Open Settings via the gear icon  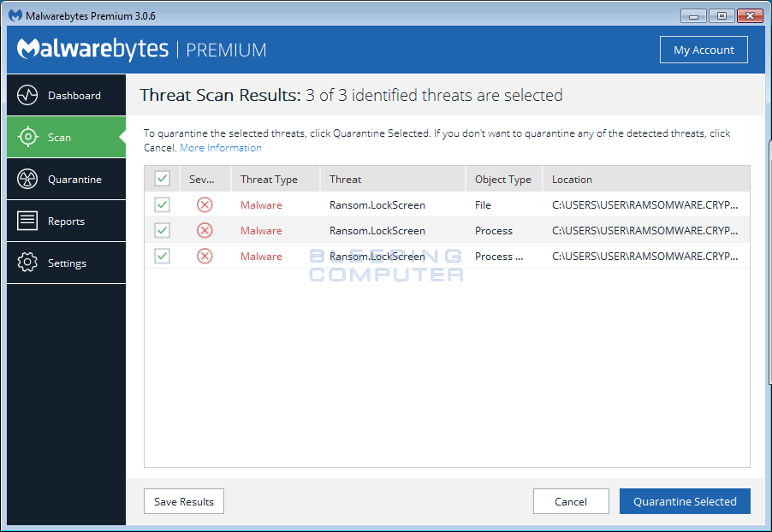pos(29,263)
